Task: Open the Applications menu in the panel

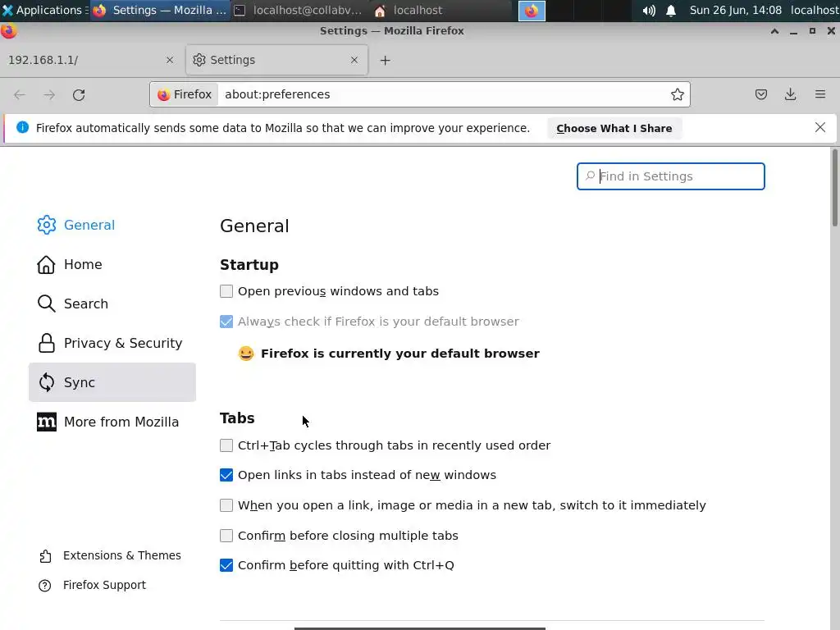Action: 43,11
